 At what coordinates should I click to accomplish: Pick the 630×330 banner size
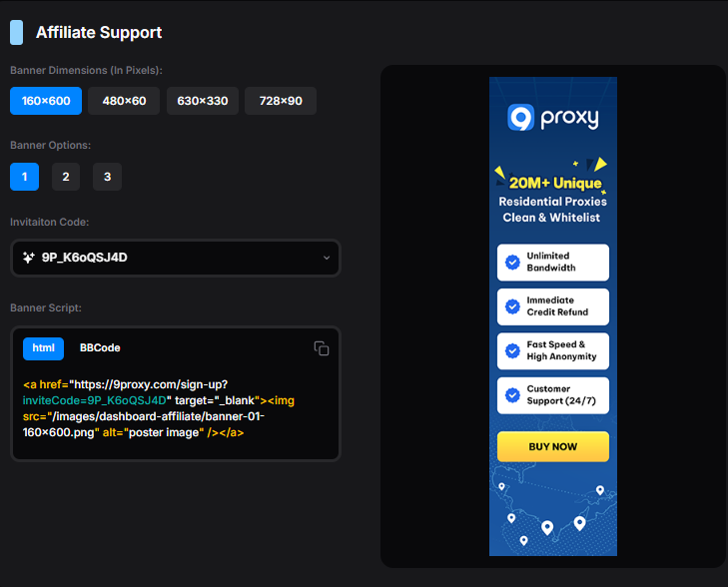[203, 101]
